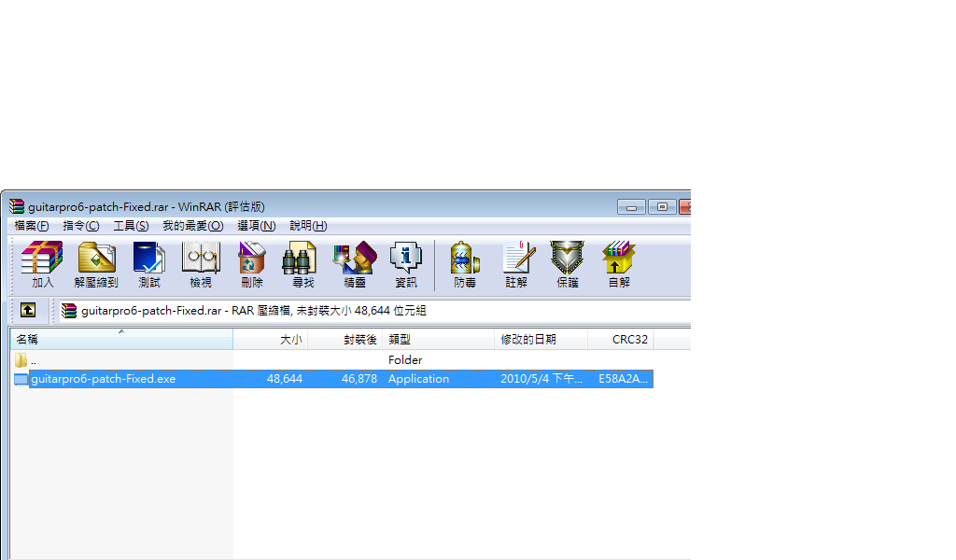Image resolution: width=956 pixels, height=560 pixels.
Task: Open the 檔案(F) menu
Action: [32, 226]
